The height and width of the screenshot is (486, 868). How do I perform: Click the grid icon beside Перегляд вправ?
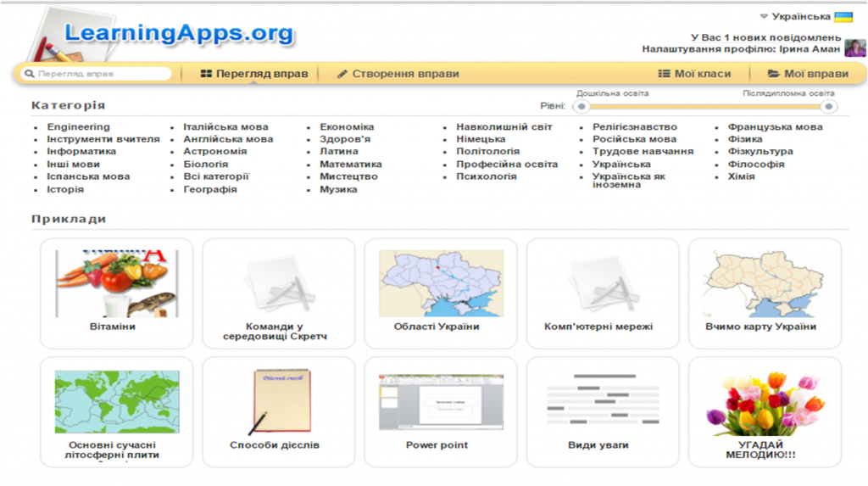206,74
